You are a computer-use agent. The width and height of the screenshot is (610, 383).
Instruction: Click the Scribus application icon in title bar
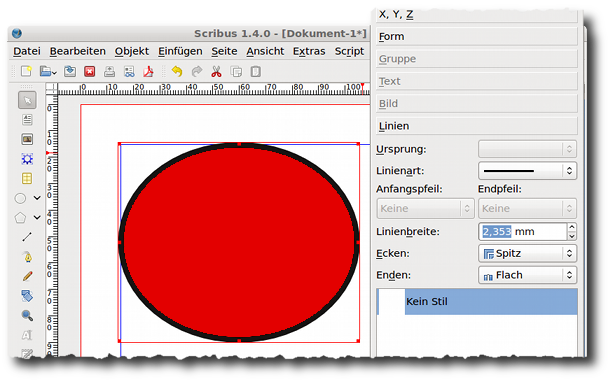pos(17,33)
